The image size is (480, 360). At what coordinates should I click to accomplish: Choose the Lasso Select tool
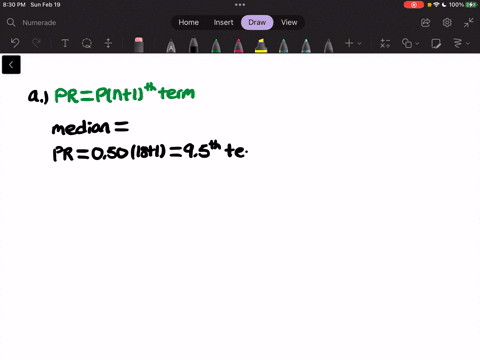coord(87,43)
